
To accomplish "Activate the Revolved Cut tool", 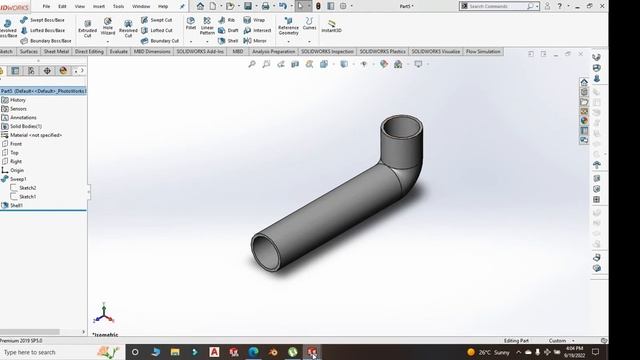I will tap(128, 29).
